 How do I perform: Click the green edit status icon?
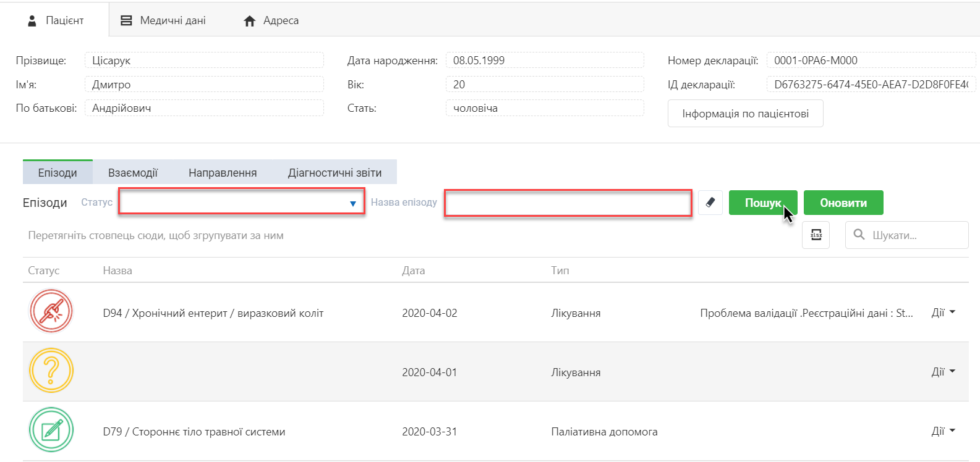coord(51,430)
